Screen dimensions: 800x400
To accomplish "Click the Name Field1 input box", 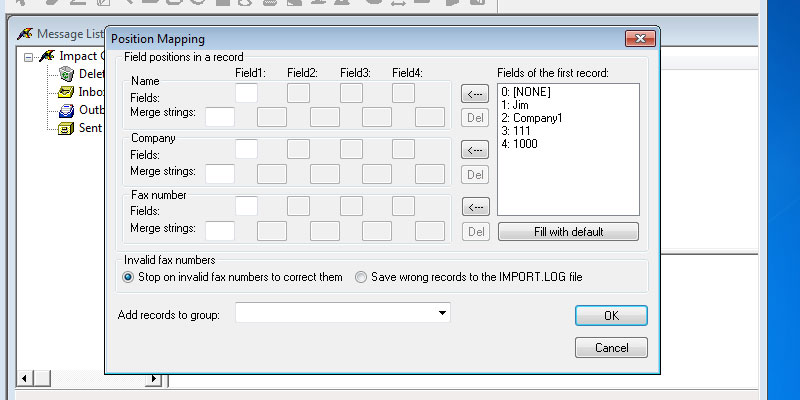I will tap(245, 93).
